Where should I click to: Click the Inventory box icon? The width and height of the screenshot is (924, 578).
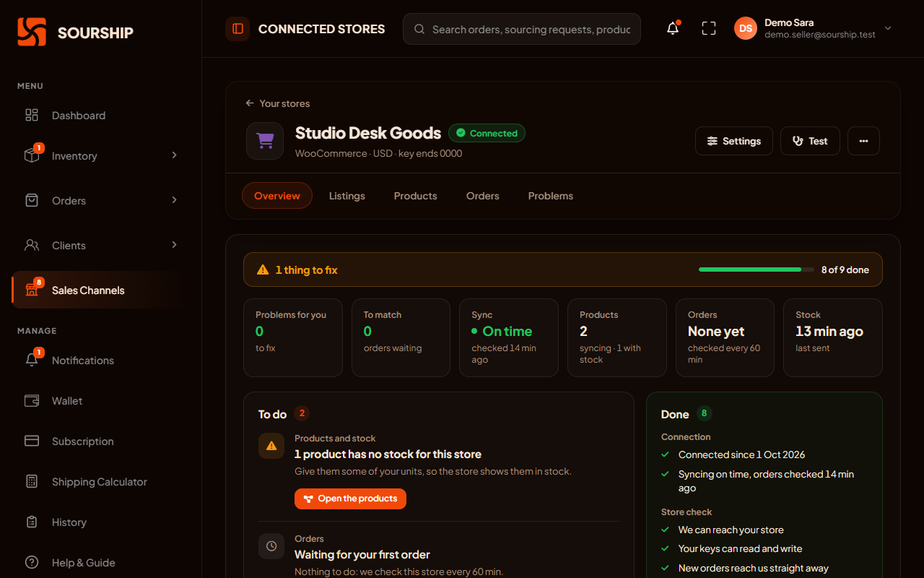[x=32, y=155]
